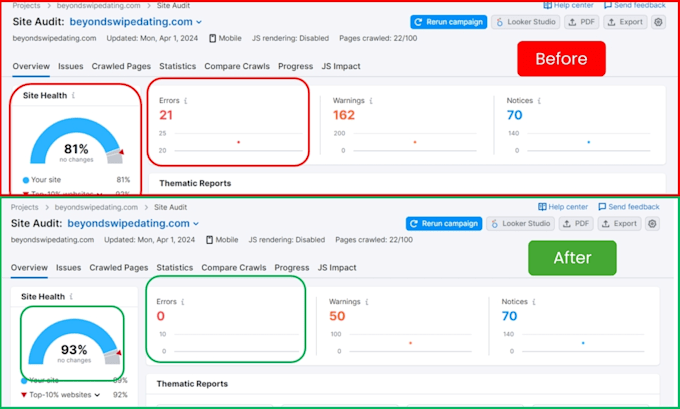Click Notices info icon in Before screenshot
This screenshot has width=680, height=409.
539,101
